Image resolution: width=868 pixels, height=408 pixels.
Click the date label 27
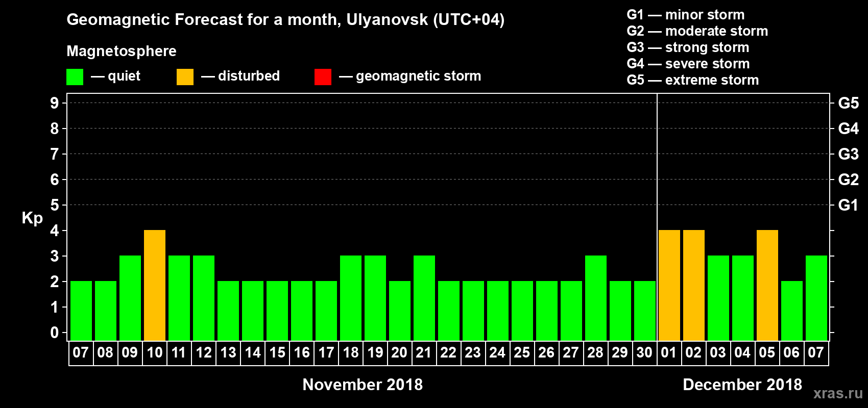tap(571, 352)
